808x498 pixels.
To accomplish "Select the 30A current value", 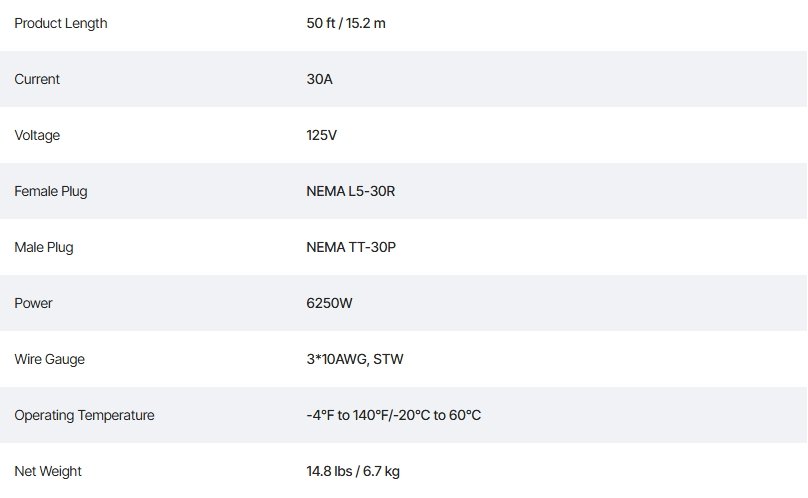I will click(320, 79).
